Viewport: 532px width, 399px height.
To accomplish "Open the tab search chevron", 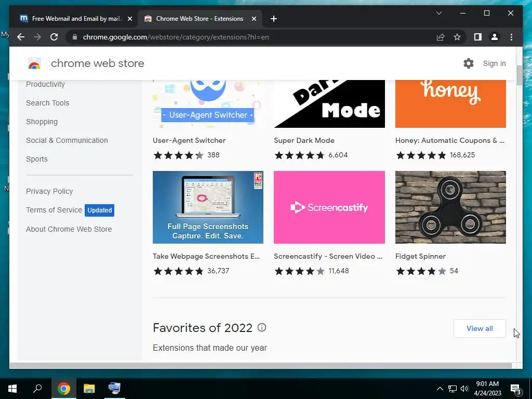I will 438,13.
